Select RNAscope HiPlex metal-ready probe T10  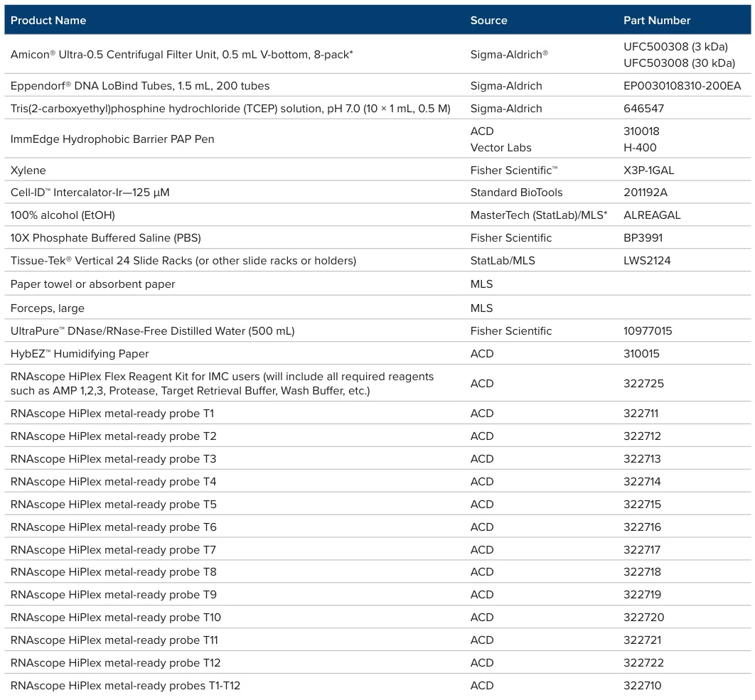pos(116,617)
